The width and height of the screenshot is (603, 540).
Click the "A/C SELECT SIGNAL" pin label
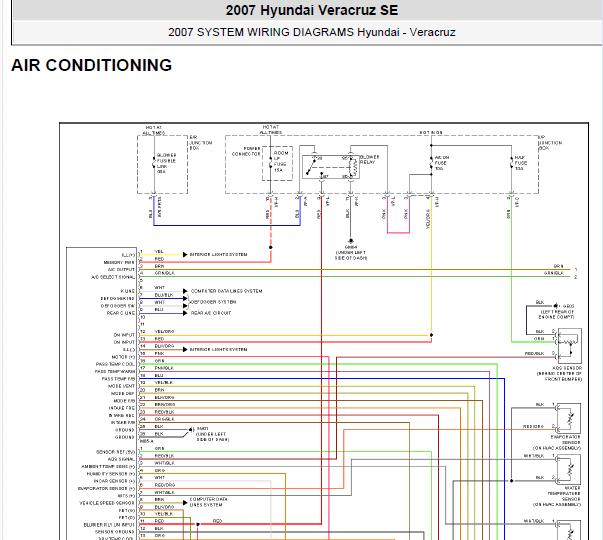pyautogui.click(x=113, y=277)
